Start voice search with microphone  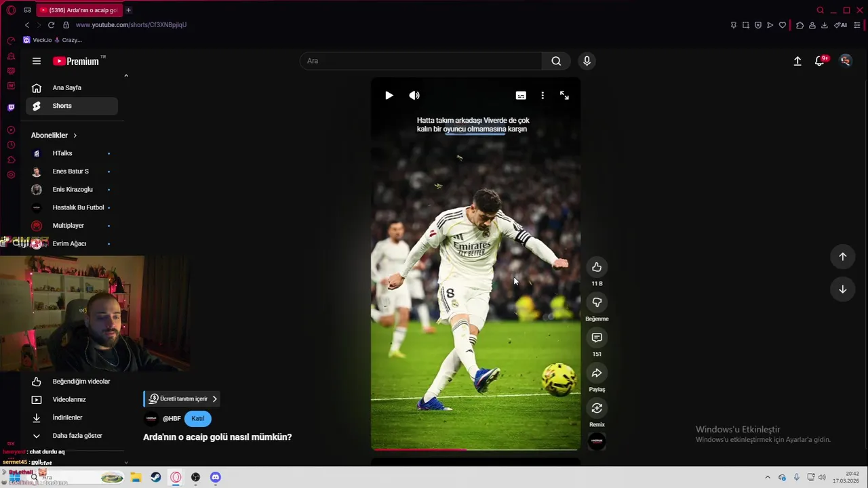pyautogui.click(x=587, y=61)
